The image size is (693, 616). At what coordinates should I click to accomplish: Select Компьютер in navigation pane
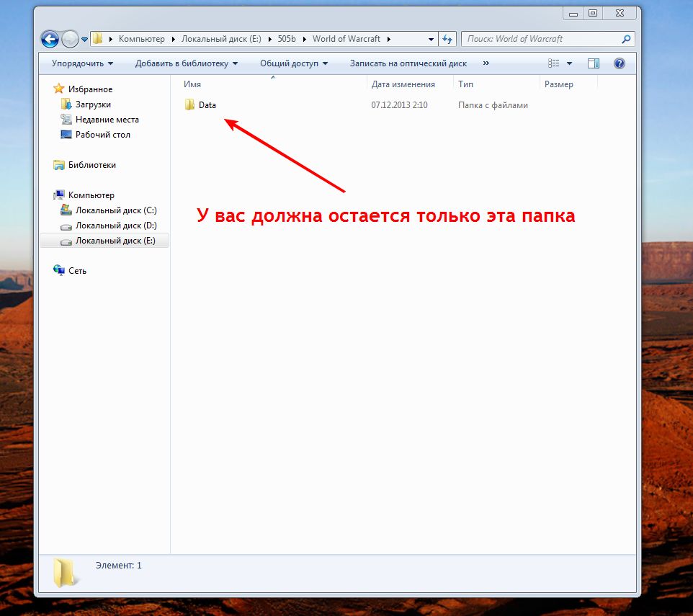coord(91,195)
